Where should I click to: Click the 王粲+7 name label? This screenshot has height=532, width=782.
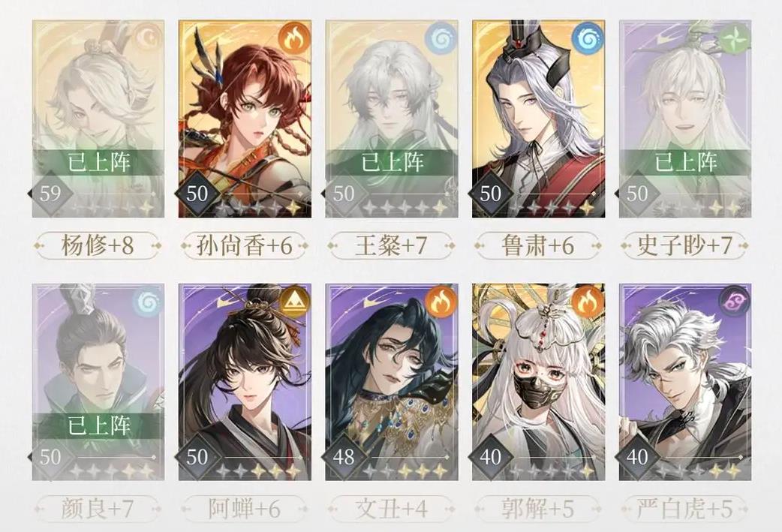tap(392, 245)
